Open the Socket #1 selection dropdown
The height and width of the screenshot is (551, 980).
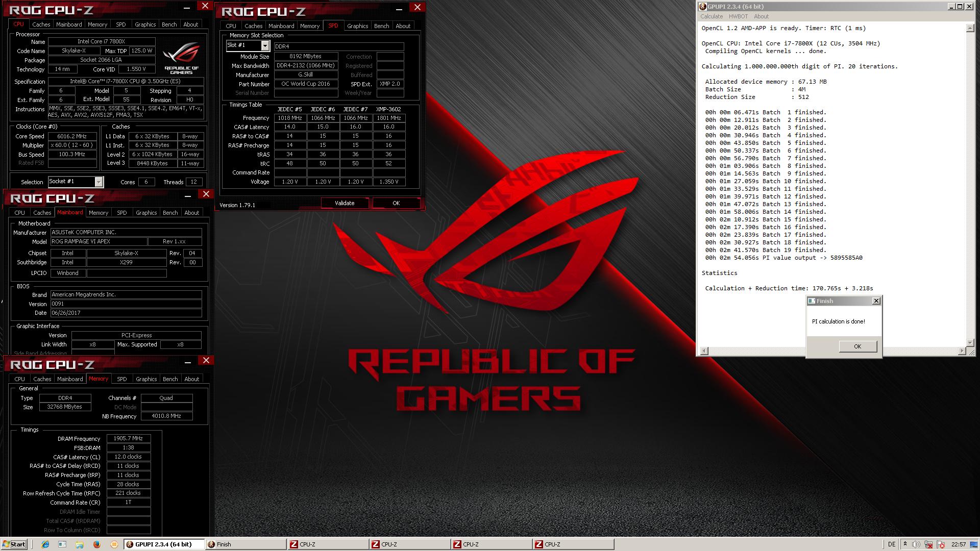tap(99, 182)
